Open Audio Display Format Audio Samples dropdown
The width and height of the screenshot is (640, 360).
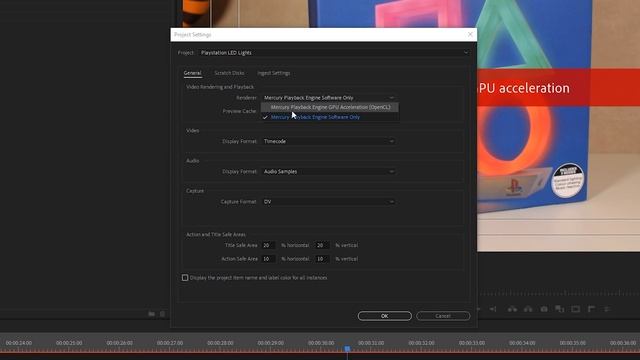[x=329, y=171]
